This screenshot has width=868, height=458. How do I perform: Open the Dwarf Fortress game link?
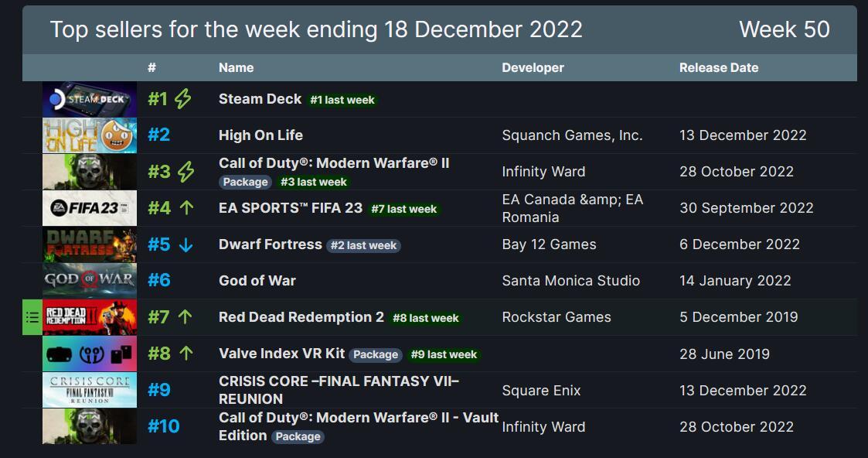click(271, 244)
